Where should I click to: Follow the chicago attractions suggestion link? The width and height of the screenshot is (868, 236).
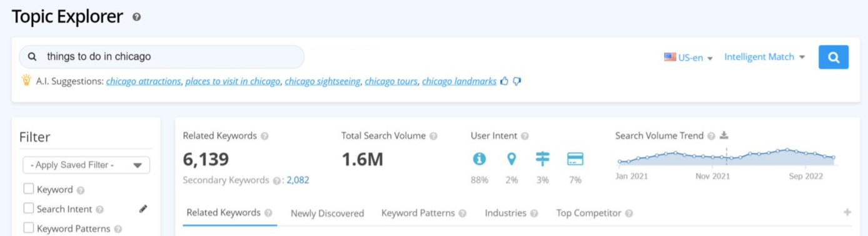[x=143, y=81]
